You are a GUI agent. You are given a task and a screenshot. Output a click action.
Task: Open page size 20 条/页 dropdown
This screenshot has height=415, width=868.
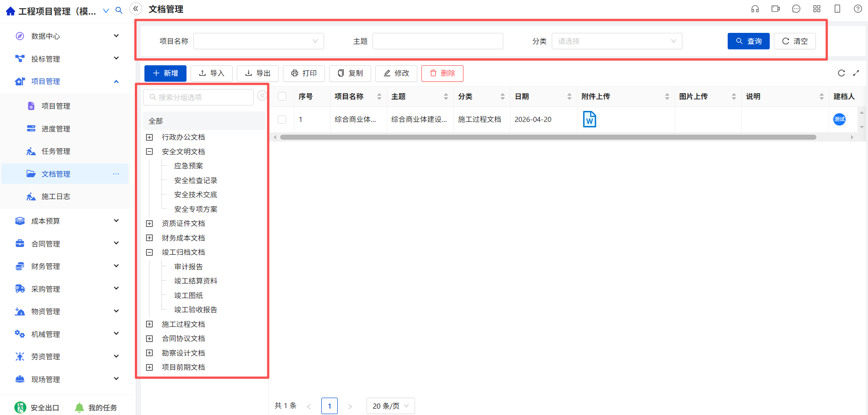point(391,406)
